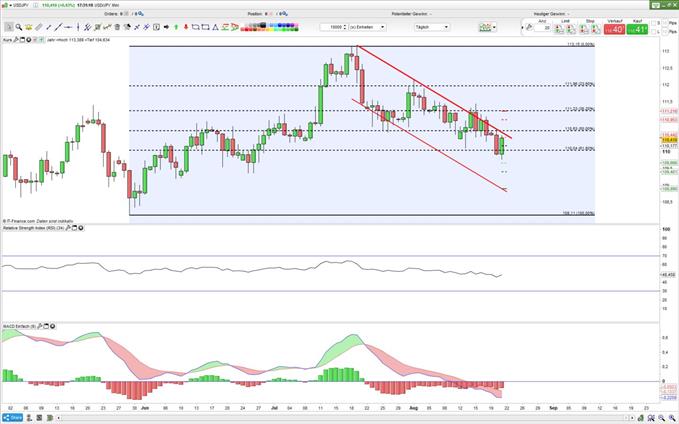Activate the magnifier zoom tool
This screenshot has height=424, width=679.
click(19, 27)
